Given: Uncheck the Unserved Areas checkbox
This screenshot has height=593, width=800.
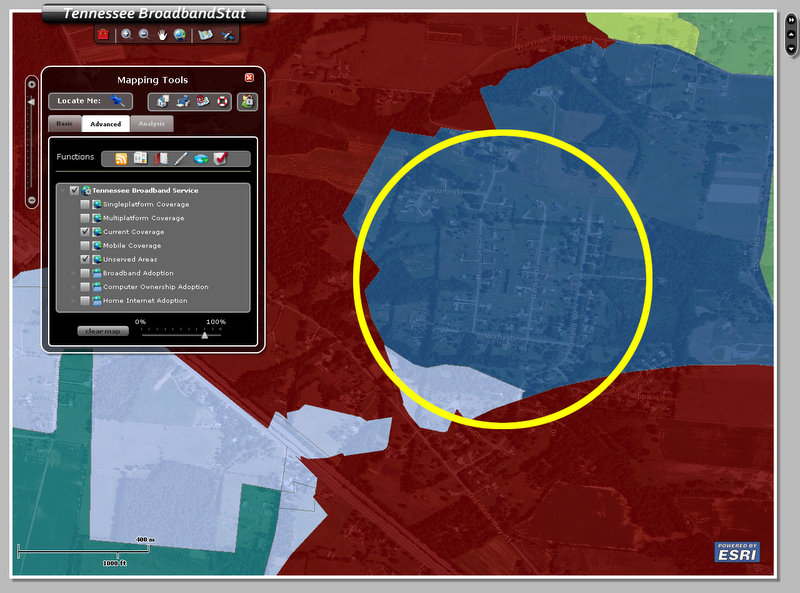Looking at the screenshot, I should click(x=85, y=259).
